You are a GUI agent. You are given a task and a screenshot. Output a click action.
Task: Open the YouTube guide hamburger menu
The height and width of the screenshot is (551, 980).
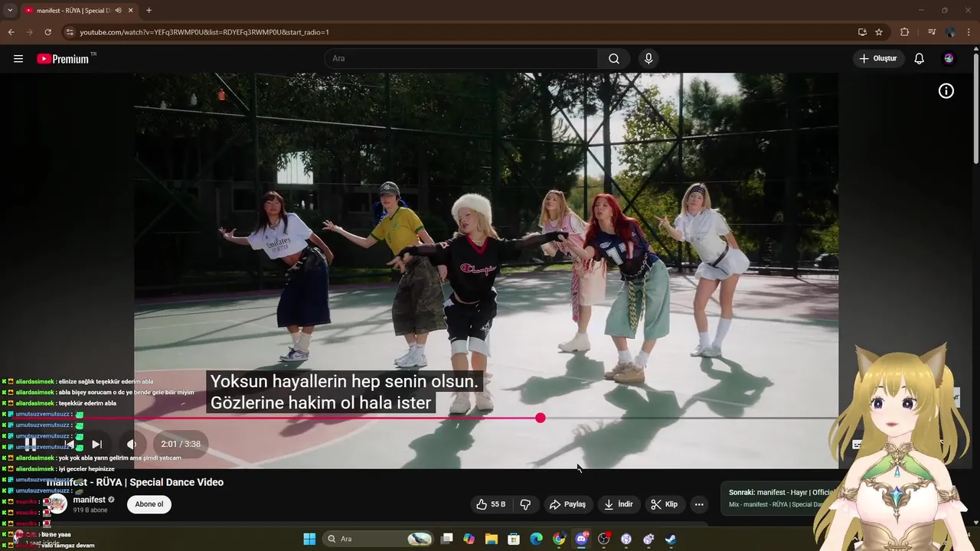(18, 59)
